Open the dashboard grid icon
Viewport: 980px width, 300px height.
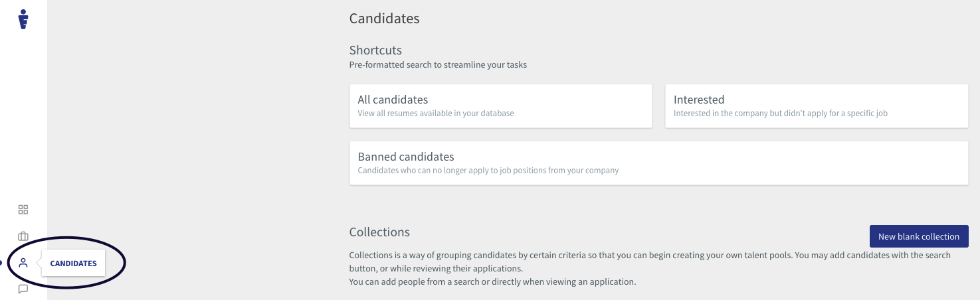coord(23,210)
